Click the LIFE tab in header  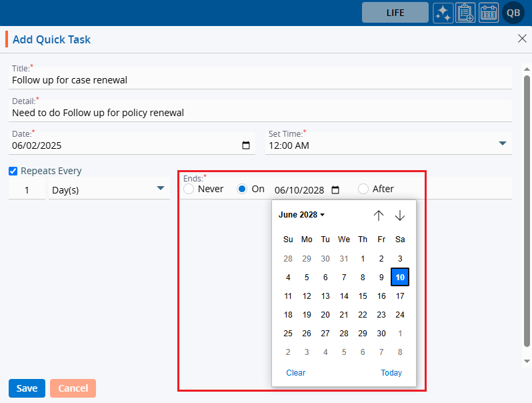point(395,13)
